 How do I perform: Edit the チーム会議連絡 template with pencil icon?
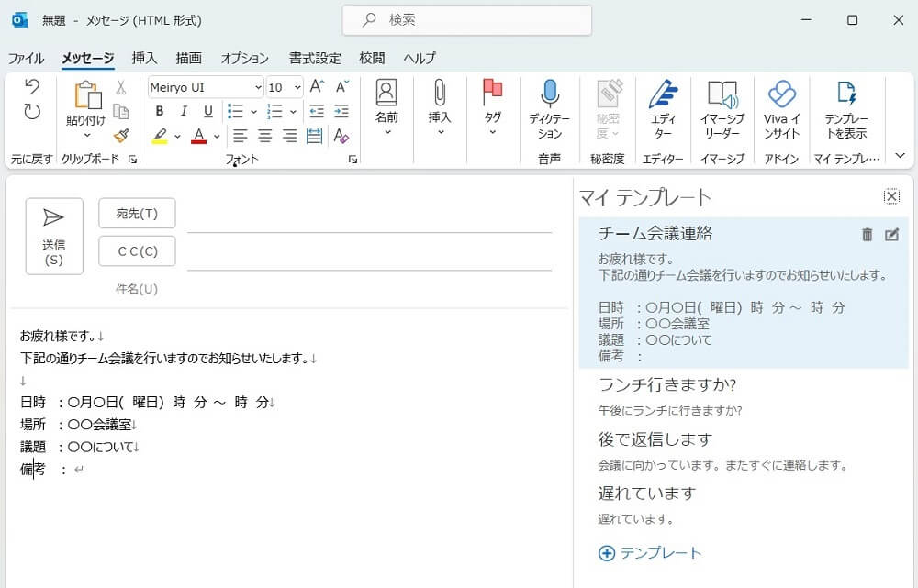point(891,235)
